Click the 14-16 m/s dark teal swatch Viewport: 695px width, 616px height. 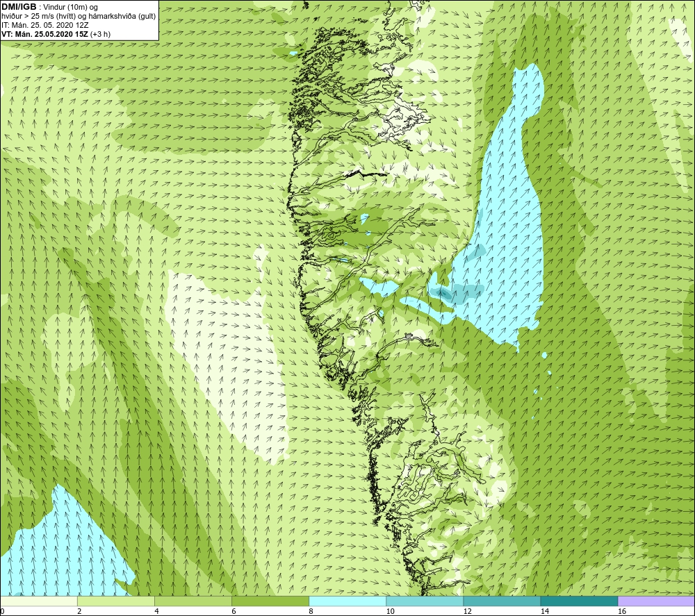(x=579, y=601)
